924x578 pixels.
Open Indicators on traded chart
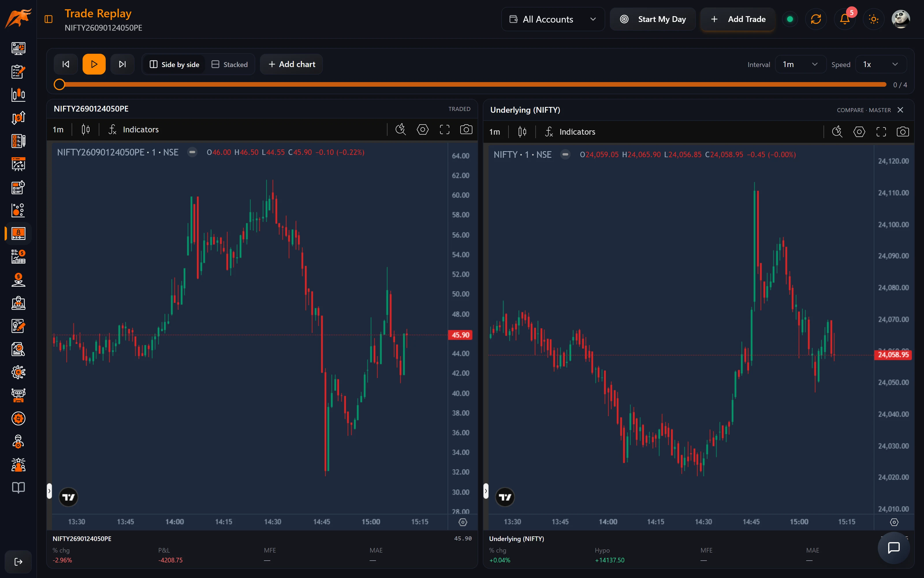[133, 129]
